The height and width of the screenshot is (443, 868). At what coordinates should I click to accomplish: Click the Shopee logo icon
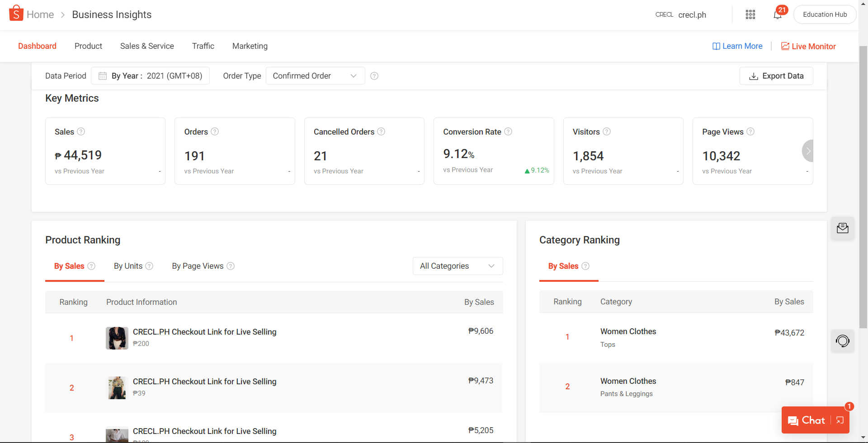click(16, 14)
